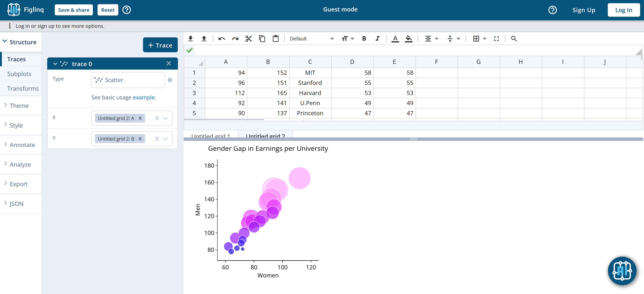The height and width of the screenshot is (294, 644).
Task: Expand the Theme section
Action: click(x=21, y=105)
